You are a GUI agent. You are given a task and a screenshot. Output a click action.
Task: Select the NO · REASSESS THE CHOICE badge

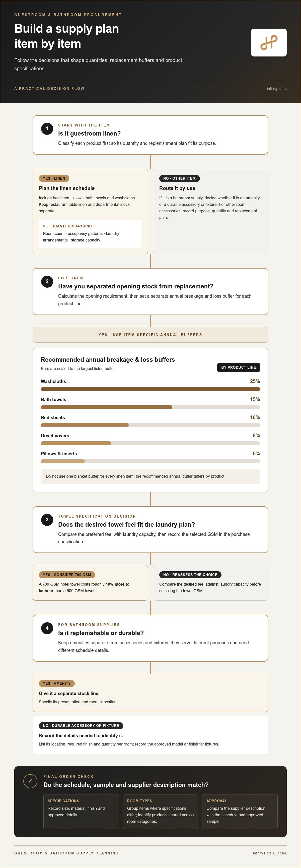[190, 575]
